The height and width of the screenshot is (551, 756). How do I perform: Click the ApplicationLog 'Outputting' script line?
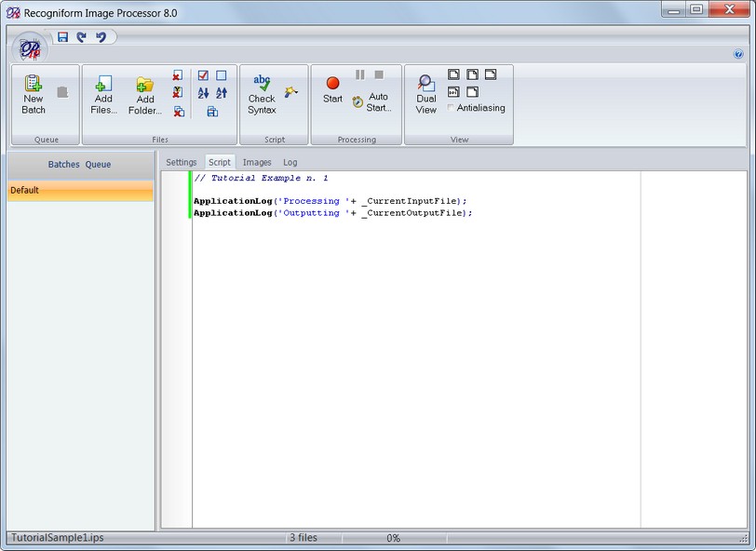click(x=332, y=213)
